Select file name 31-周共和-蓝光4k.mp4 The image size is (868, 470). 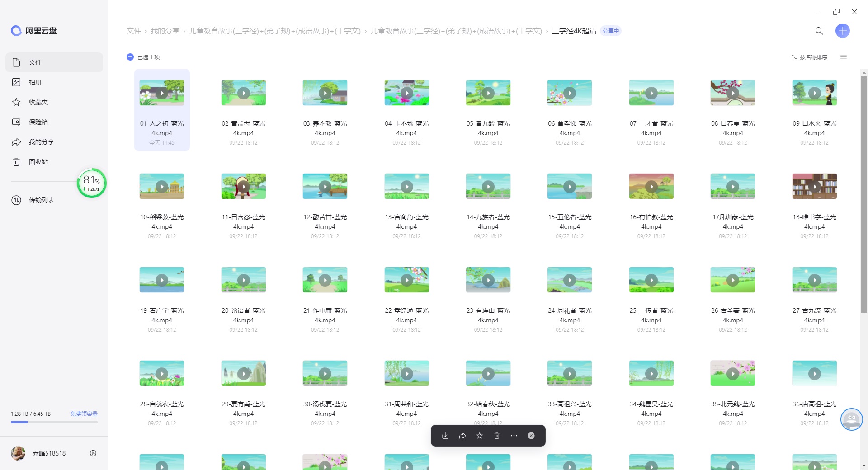point(407,409)
